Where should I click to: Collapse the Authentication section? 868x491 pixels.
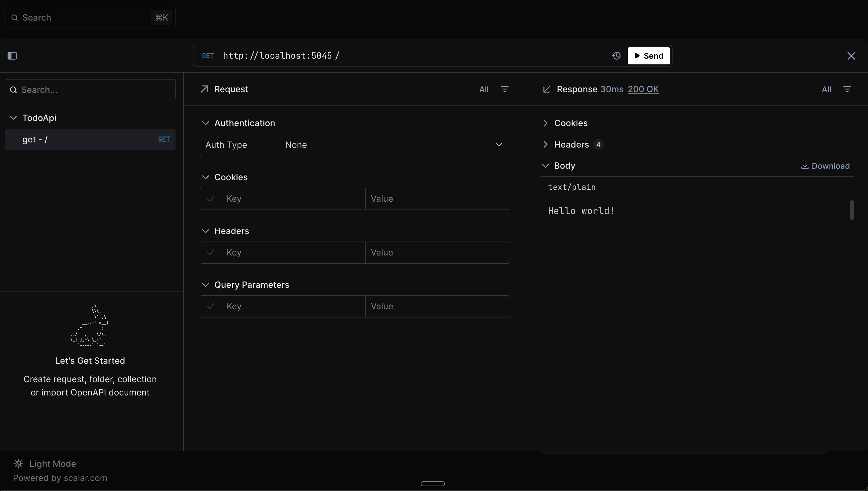pyautogui.click(x=205, y=123)
